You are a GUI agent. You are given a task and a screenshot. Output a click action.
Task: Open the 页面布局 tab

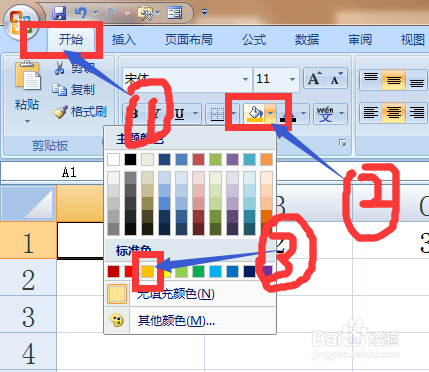point(189,40)
